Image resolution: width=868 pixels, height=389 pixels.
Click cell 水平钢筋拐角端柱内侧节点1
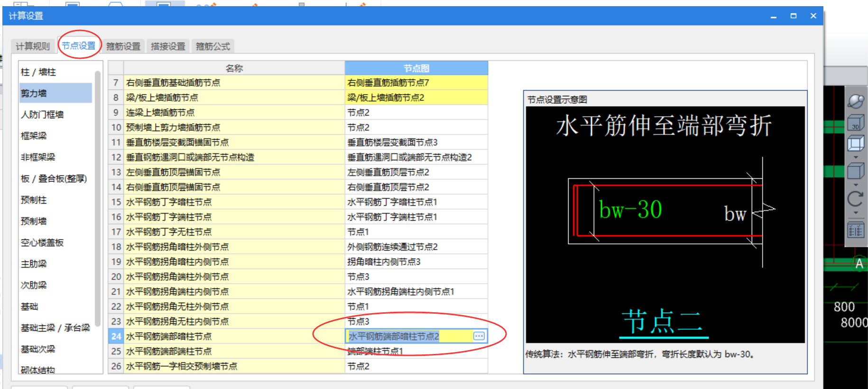[x=416, y=291]
